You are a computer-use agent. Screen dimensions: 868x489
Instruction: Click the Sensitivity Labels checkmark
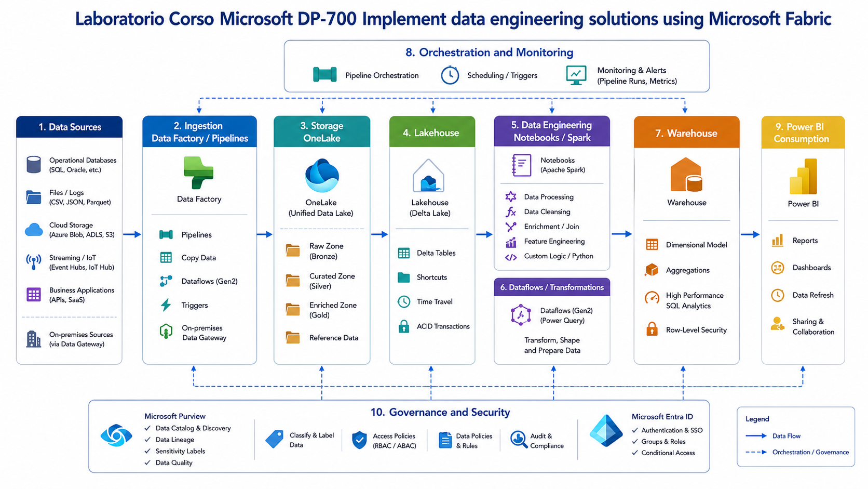point(147,451)
